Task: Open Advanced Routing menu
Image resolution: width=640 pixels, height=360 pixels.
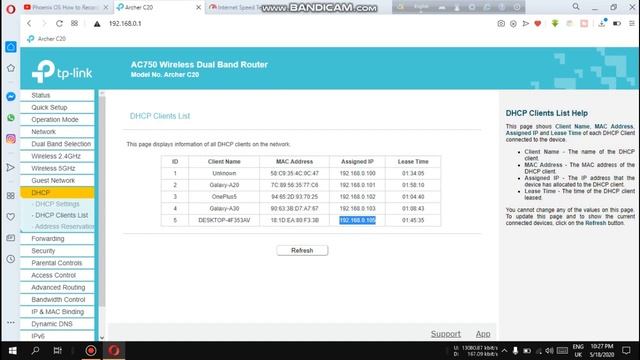Action: tap(57, 288)
